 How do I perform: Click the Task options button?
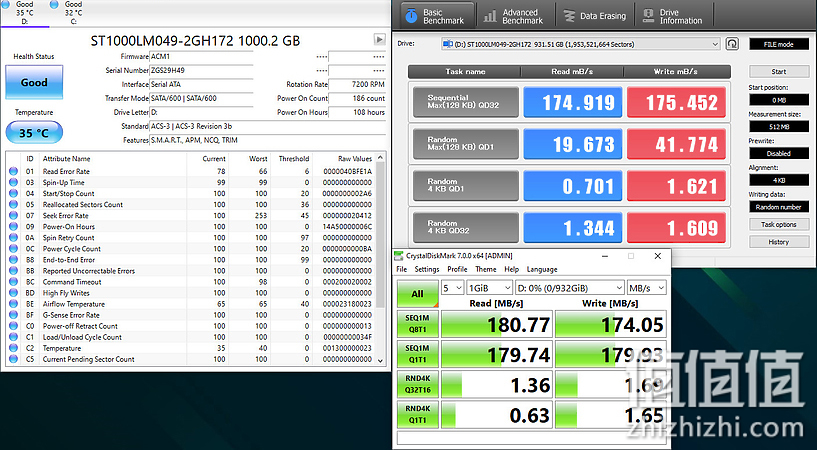779,224
